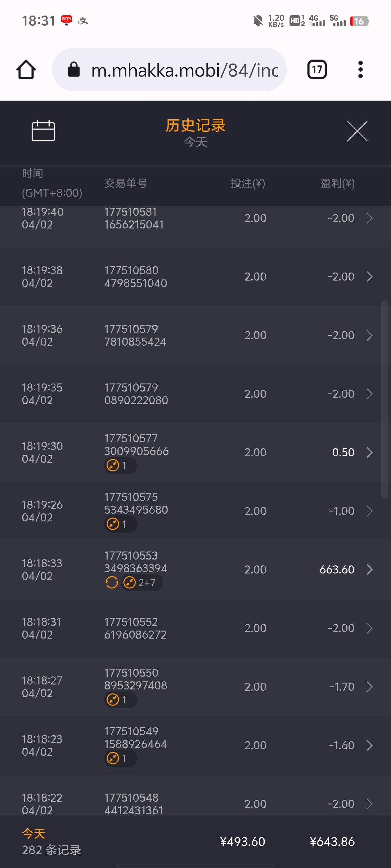The height and width of the screenshot is (868, 391).
Task: Open the 18:19:38 transaction row
Action: pyautogui.click(x=195, y=277)
